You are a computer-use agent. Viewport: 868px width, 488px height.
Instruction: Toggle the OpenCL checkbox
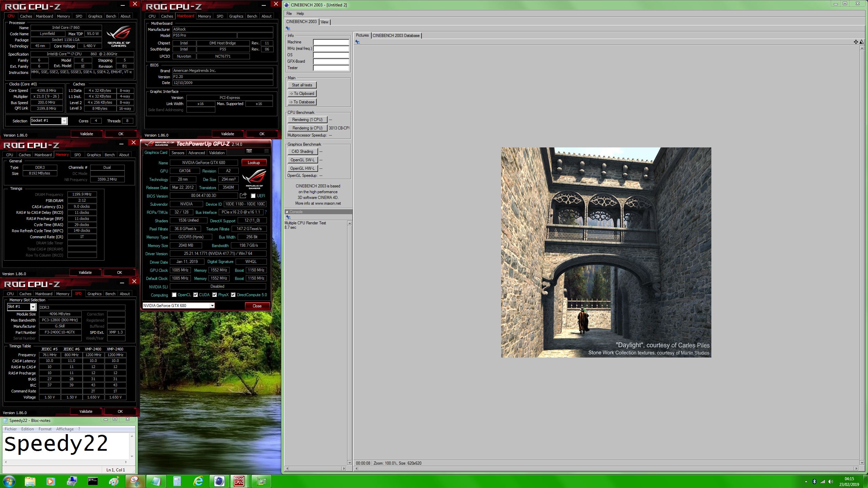(x=174, y=295)
